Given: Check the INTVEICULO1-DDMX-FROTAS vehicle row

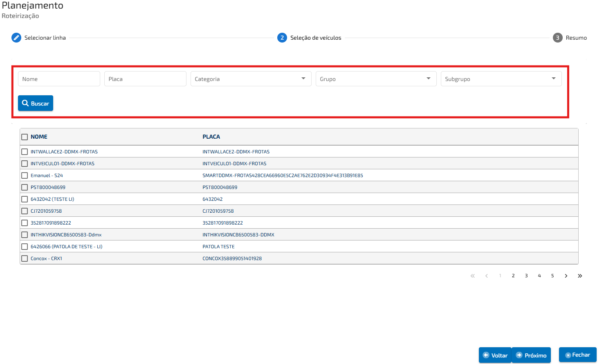Looking at the screenshot, I should (25, 164).
